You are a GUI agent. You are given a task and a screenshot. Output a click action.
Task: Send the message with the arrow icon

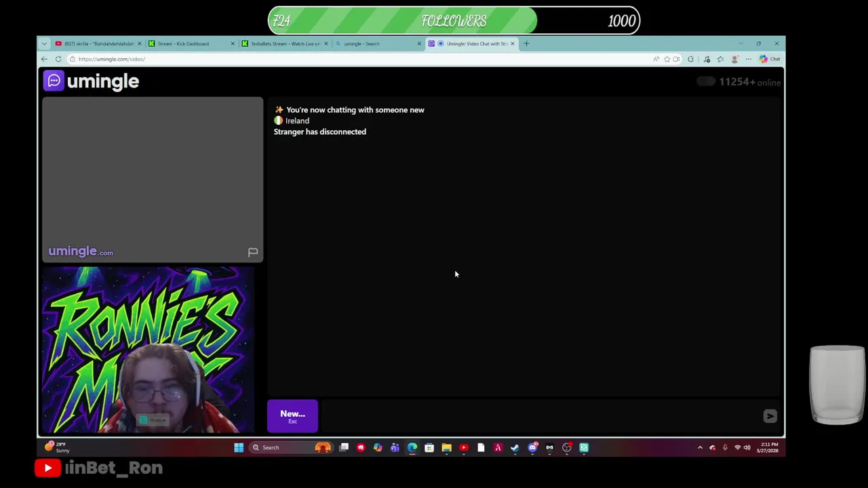(x=770, y=416)
